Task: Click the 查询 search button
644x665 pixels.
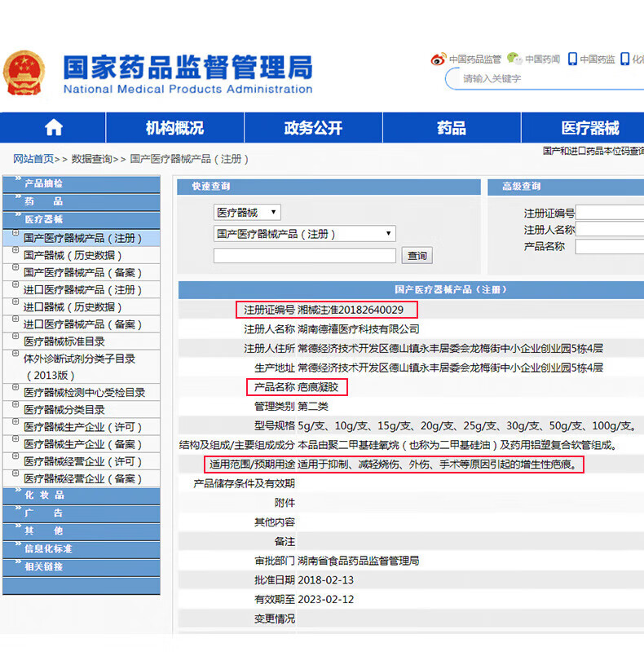Action: [417, 256]
